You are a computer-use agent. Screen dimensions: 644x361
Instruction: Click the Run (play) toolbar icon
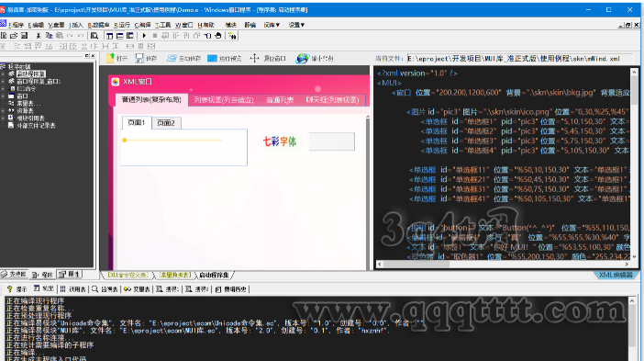144,36
